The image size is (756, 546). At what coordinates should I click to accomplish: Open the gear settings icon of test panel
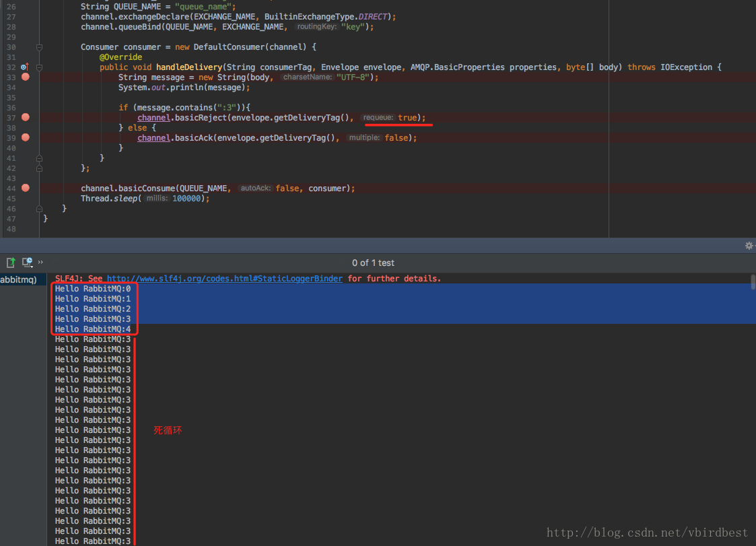pyautogui.click(x=749, y=246)
